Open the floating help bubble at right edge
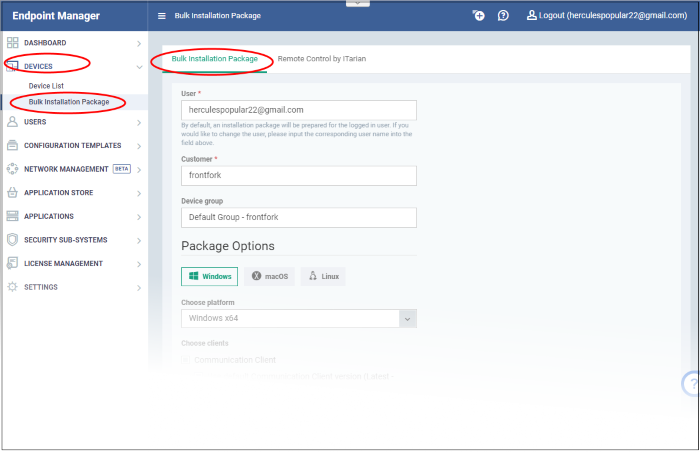This screenshot has width=700, height=452. tap(691, 384)
